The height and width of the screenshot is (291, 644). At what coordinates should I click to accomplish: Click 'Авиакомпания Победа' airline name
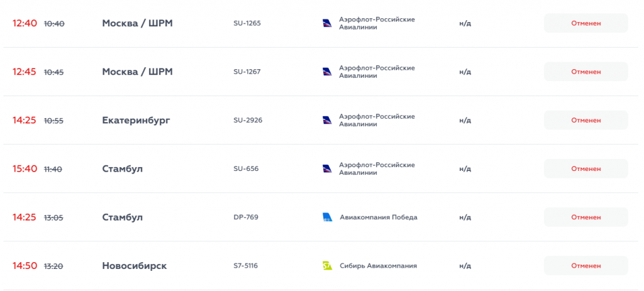pyautogui.click(x=378, y=217)
